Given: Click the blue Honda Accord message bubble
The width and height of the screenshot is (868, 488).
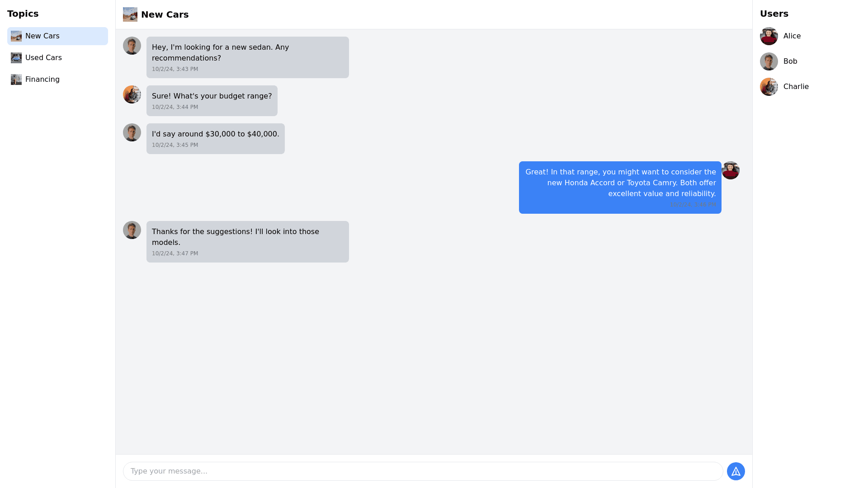Looking at the screenshot, I should pyautogui.click(x=620, y=187).
